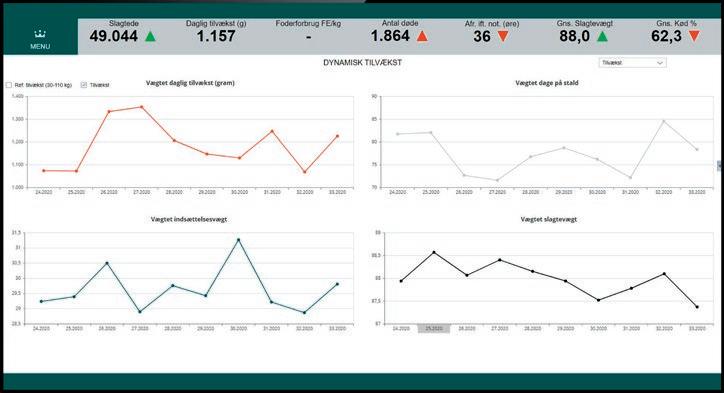Image resolution: width=724 pixels, height=393 pixels.
Task: Select the Daglig tilvækst (g) KPI tile
Action: tap(216, 32)
